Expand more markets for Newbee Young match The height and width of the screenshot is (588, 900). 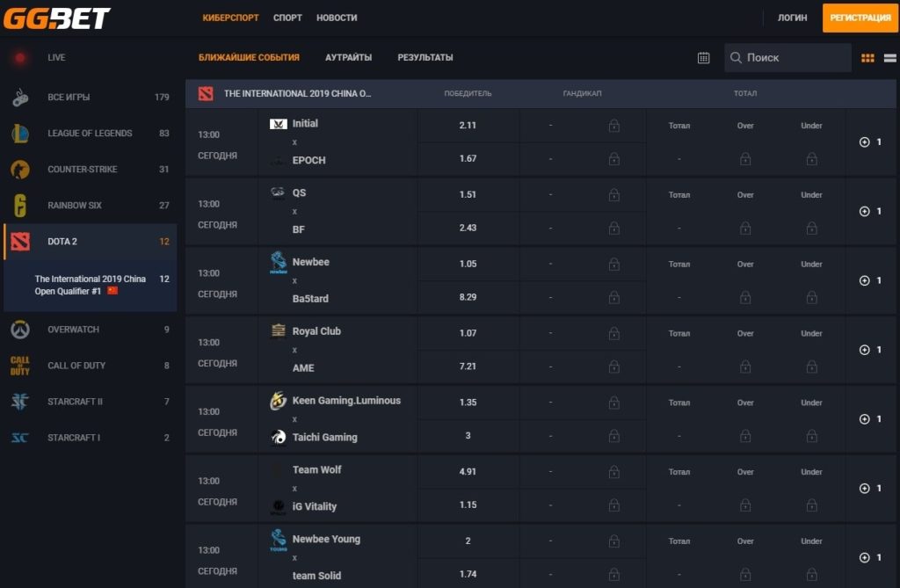870,557
